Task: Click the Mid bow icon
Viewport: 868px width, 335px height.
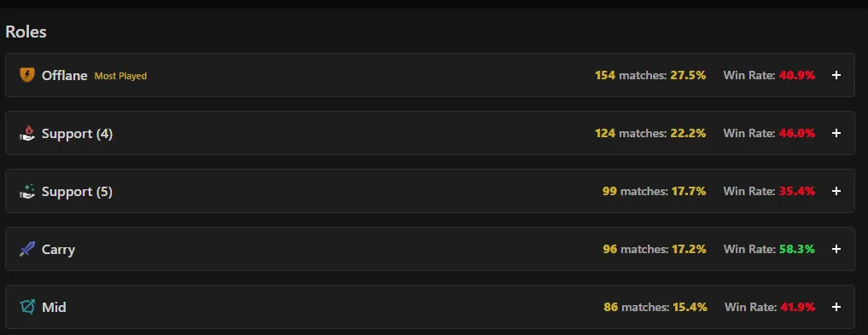Action: pyautogui.click(x=27, y=307)
